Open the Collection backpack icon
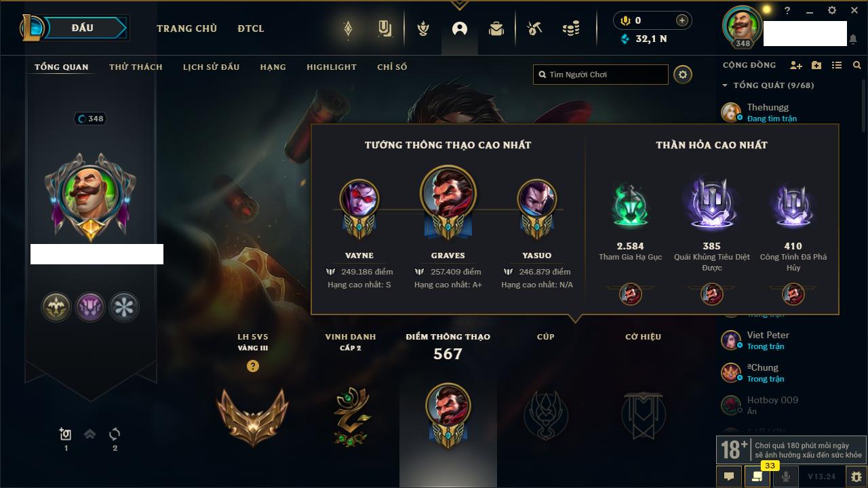The height and width of the screenshot is (488, 868). tap(496, 28)
